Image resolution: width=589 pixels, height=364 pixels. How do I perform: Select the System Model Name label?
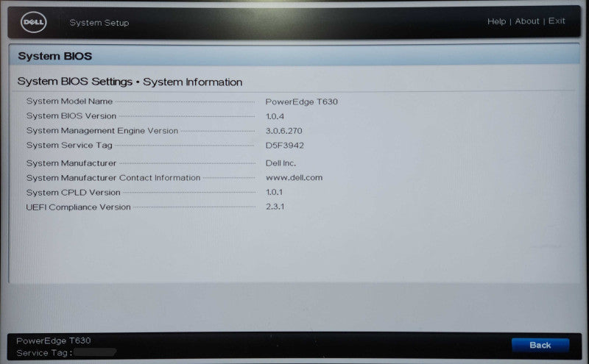pos(69,101)
